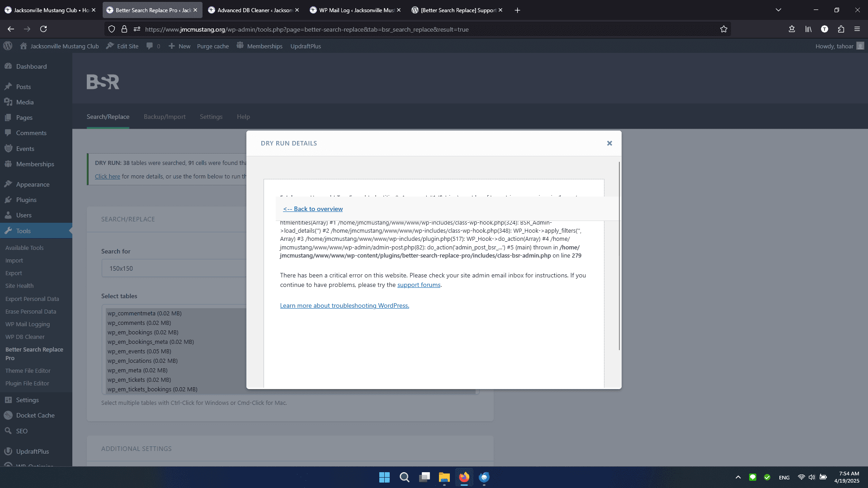
Task: Click the Back to overview link
Action: (x=313, y=209)
